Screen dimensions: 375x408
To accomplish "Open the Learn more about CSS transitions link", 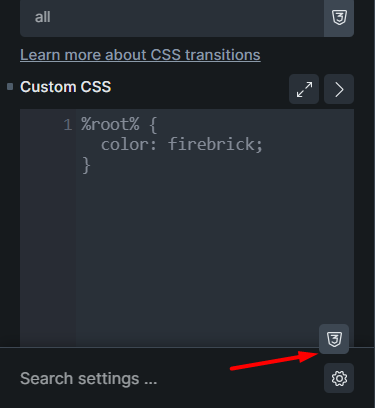I will [x=140, y=55].
